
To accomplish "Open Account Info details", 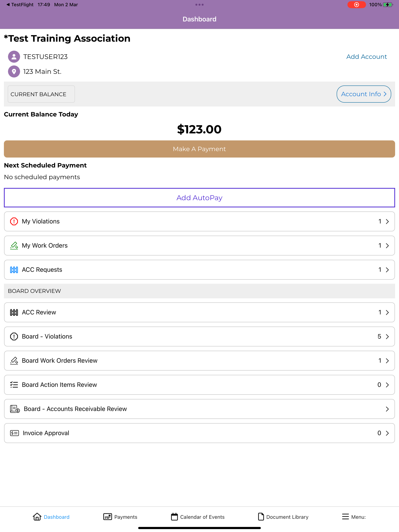I will [x=364, y=94].
